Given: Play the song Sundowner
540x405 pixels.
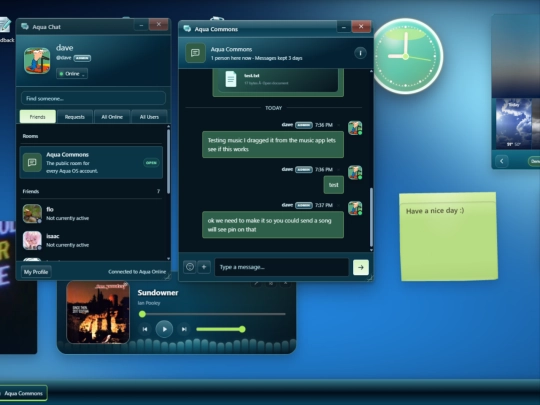Looking at the screenshot, I should (x=164, y=329).
